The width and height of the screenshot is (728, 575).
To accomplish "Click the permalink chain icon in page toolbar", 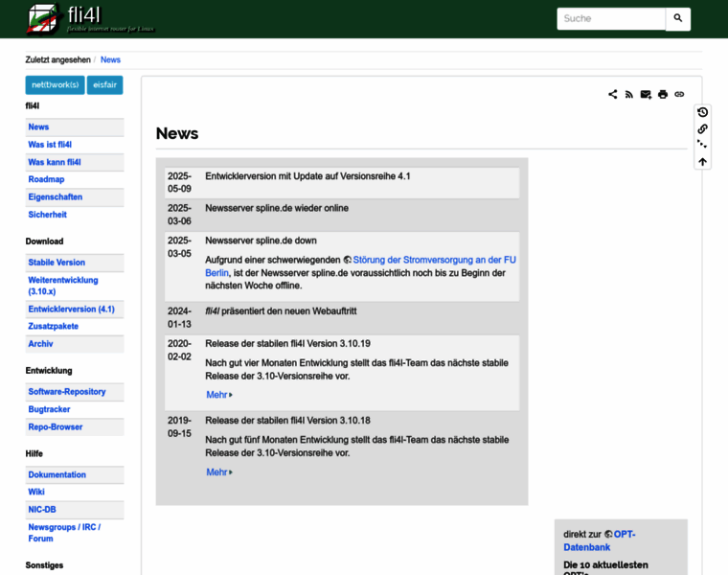I will click(679, 94).
